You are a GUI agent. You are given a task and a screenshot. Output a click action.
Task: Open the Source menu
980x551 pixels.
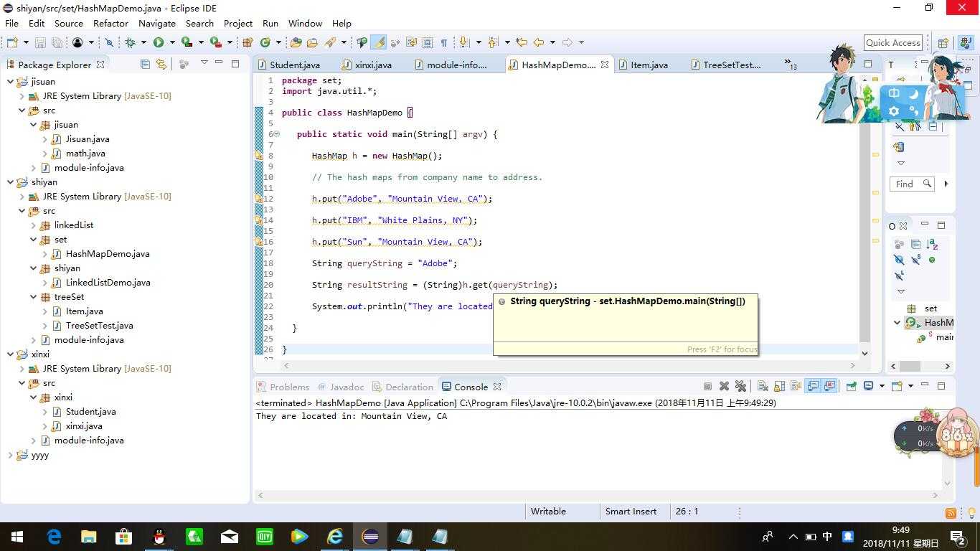point(69,23)
